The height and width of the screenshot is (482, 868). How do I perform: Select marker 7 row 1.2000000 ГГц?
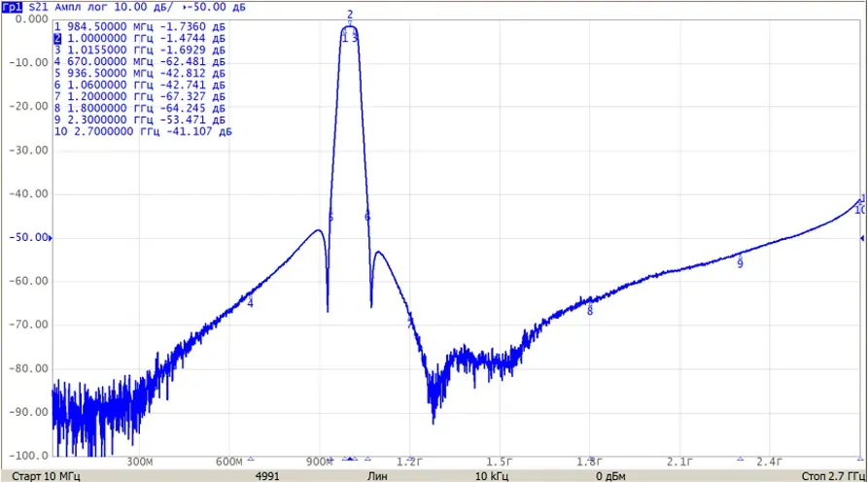(x=140, y=96)
